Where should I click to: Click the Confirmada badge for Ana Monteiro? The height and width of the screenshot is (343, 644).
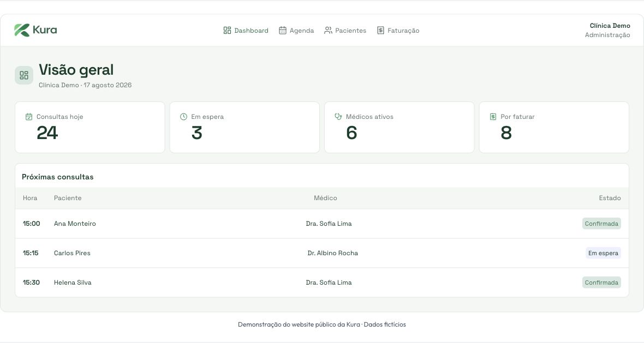pos(601,224)
